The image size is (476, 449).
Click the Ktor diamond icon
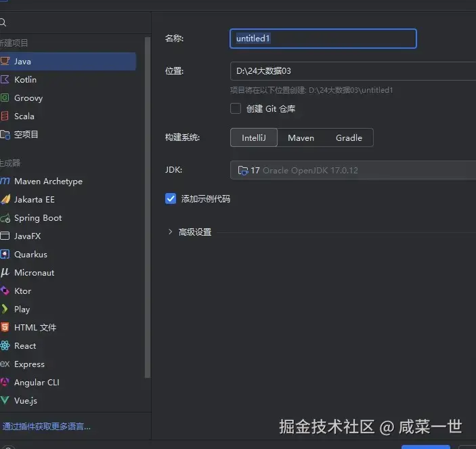pos(5,291)
